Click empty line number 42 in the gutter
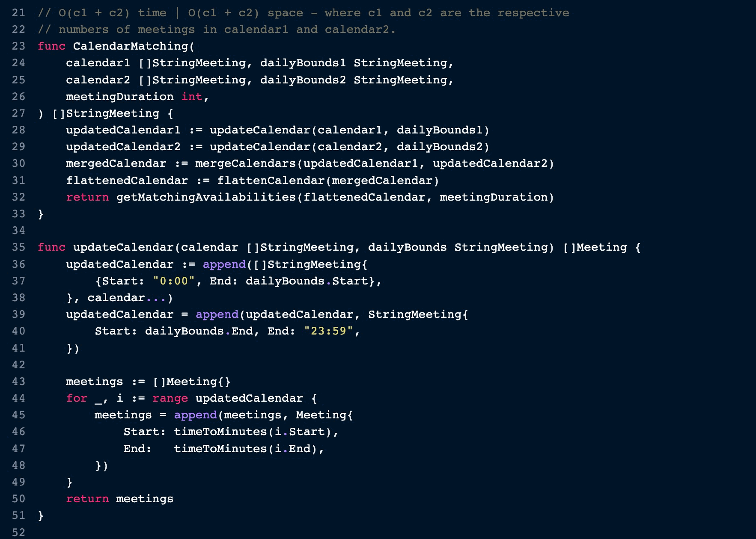Image resolution: width=756 pixels, height=539 pixels. (x=18, y=364)
